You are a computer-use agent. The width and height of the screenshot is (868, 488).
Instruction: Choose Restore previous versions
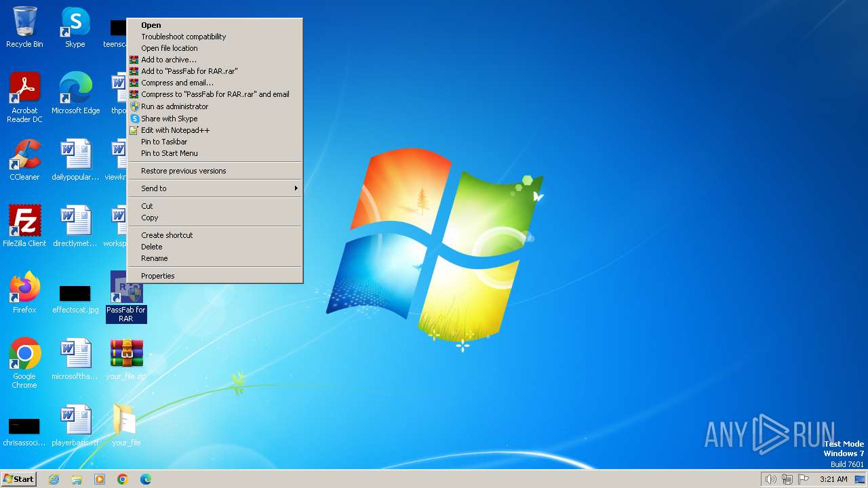(x=214, y=171)
